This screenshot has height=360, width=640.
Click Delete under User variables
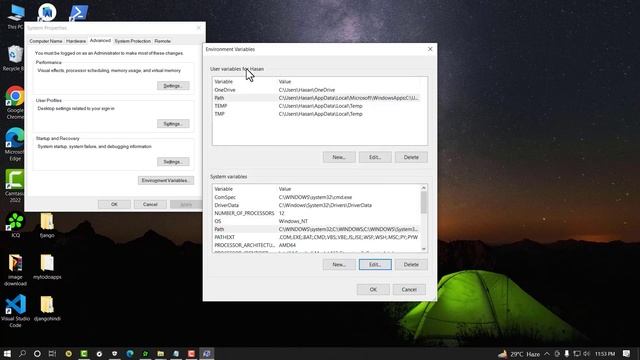[x=411, y=157]
